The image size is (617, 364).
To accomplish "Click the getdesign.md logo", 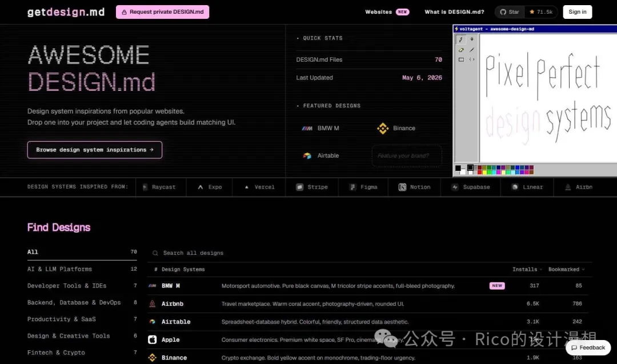I will (66, 12).
